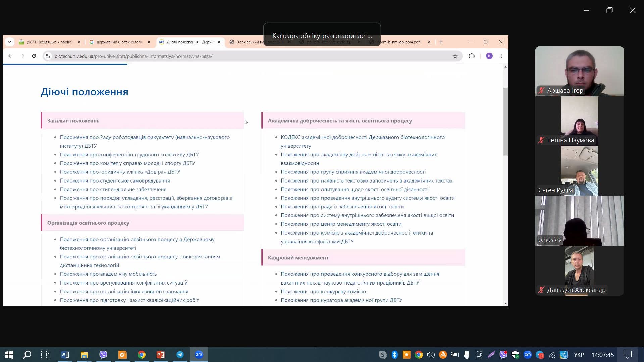
Task: Click the site information icon in address bar
Action: click(x=48, y=56)
